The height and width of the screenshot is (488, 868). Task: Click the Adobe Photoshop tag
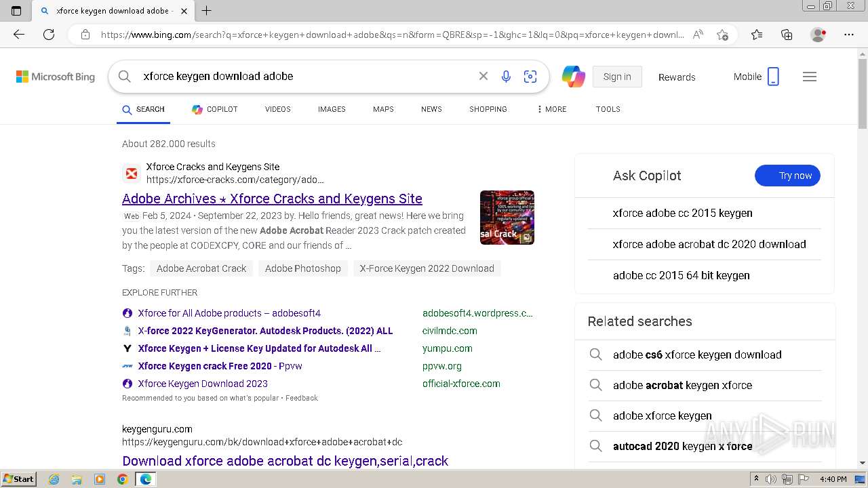click(x=303, y=268)
